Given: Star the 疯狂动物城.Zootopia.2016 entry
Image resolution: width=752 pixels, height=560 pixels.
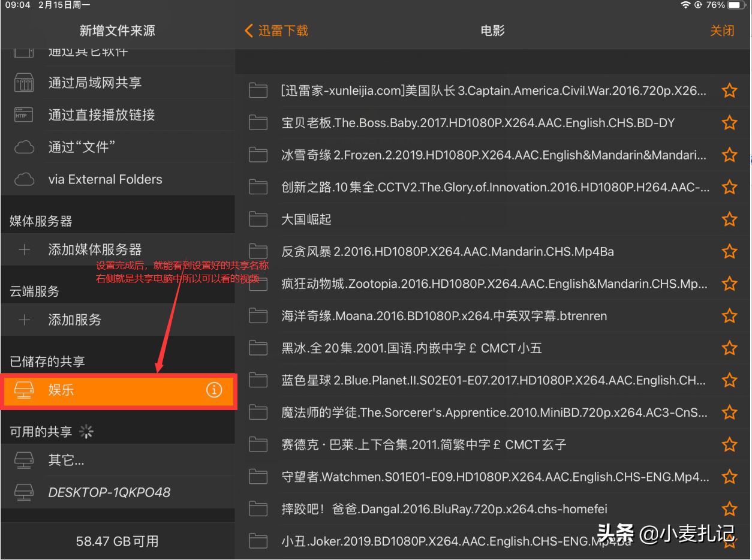Looking at the screenshot, I should tap(730, 284).
